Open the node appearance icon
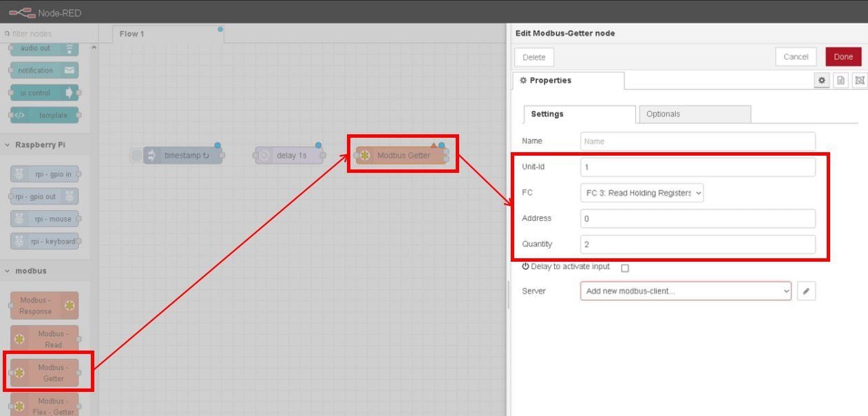The height and width of the screenshot is (416, 868). [859, 81]
